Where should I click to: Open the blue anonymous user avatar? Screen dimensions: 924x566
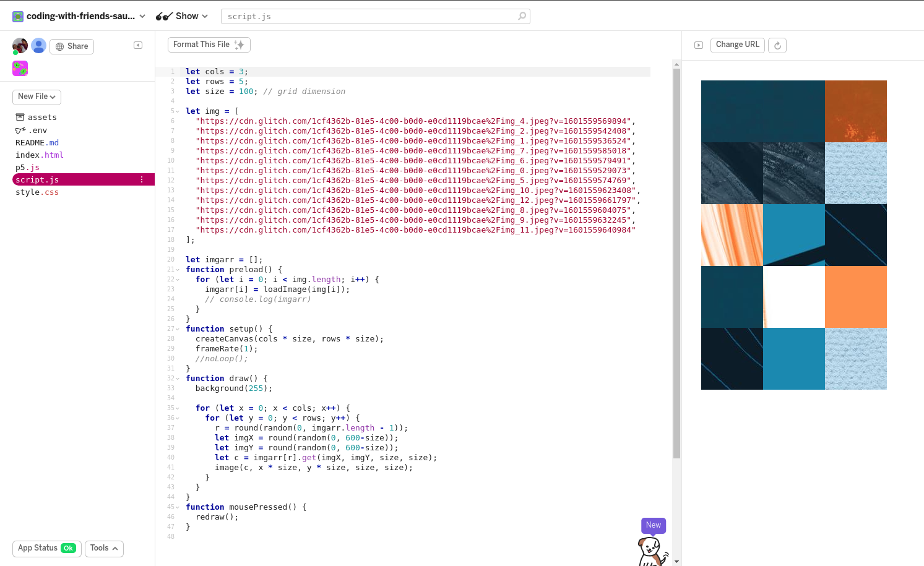(38, 45)
